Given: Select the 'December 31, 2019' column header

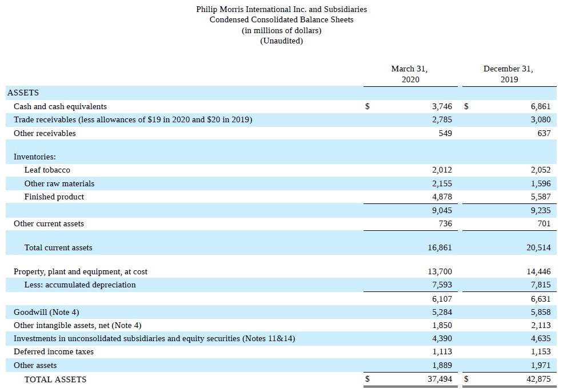Looking at the screenshot, I should (509, 74).
